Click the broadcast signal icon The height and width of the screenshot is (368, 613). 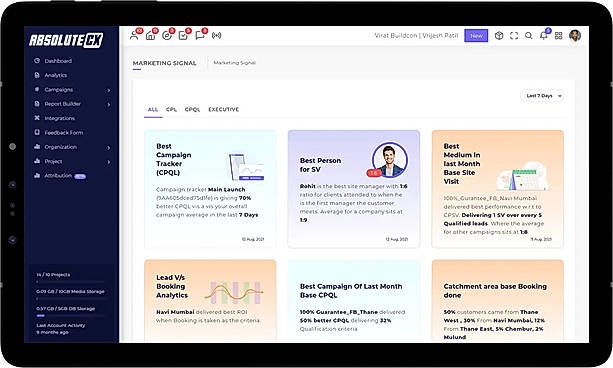pos(216,36)
